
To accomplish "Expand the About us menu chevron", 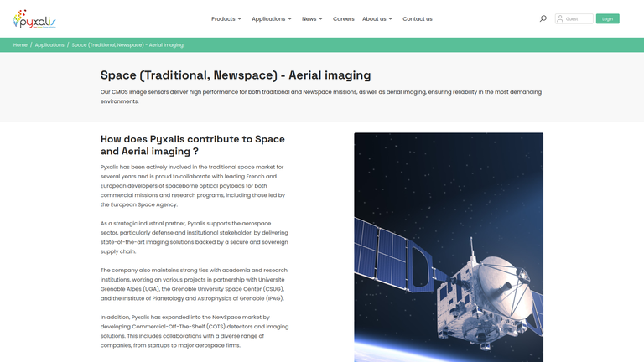I will [391, 19].
